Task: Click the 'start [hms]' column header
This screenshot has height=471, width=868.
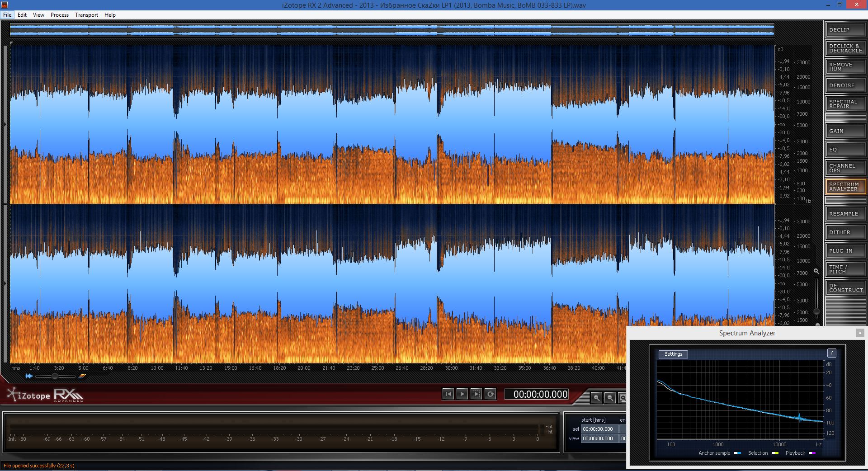Action: 593,420
